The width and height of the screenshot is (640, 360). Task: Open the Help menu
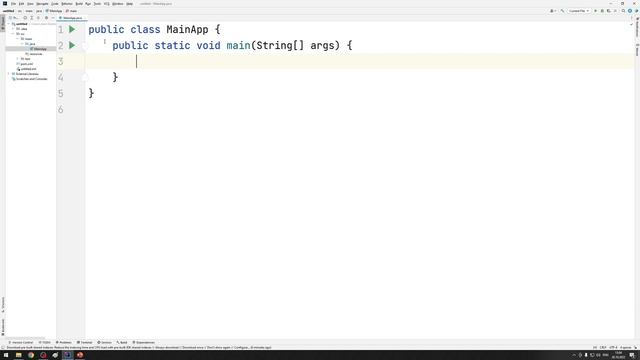(129, 4)
